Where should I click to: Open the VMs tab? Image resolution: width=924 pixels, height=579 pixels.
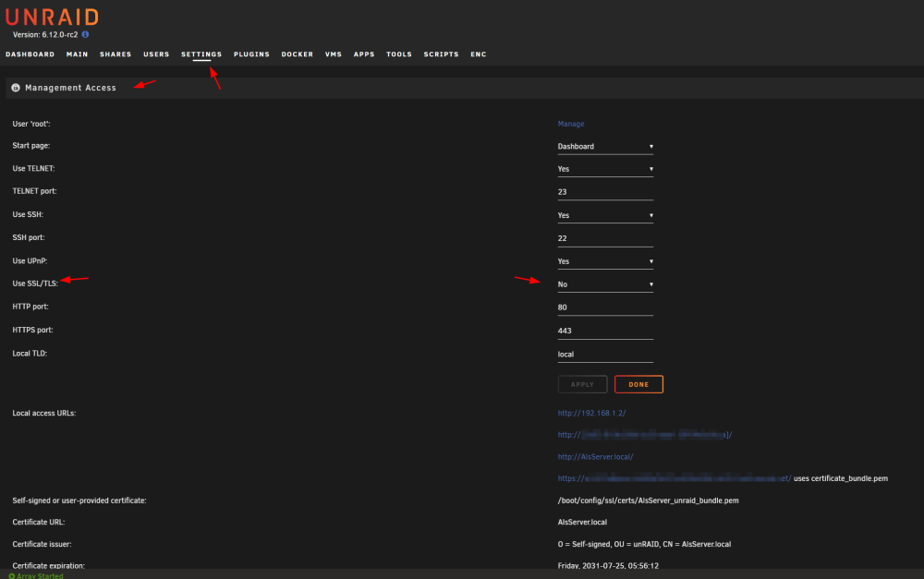coord(334,54)
